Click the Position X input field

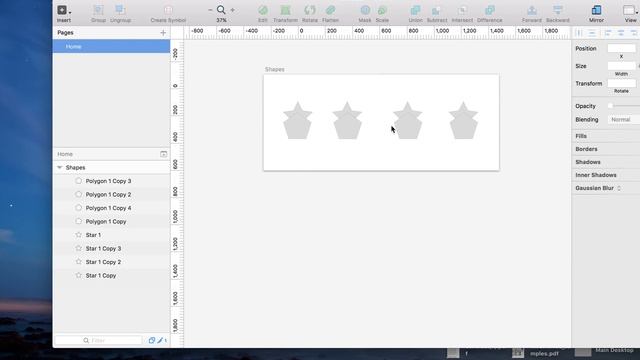click(622, 49)
